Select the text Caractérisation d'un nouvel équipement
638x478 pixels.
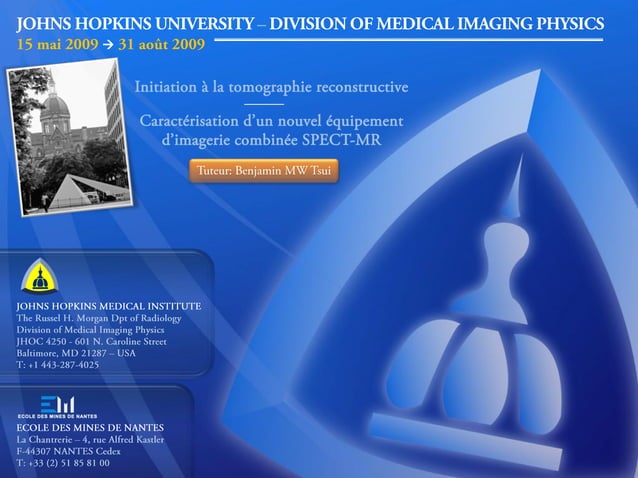tap(271, 121)
